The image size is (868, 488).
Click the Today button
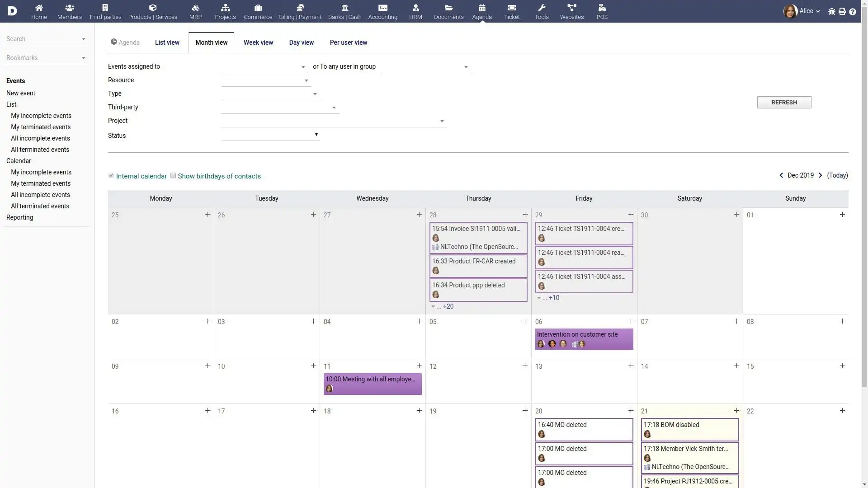click(837, 175)
